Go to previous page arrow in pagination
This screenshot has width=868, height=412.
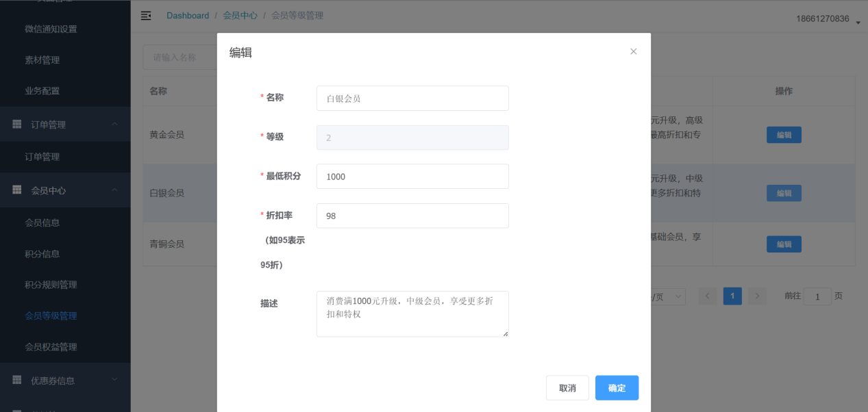[708, 296]
